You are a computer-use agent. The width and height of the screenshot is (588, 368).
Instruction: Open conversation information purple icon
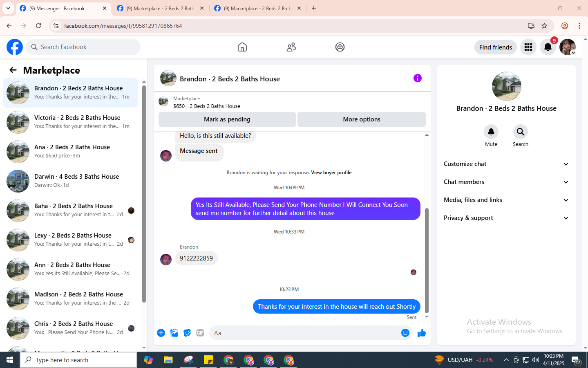coord(417,78)
